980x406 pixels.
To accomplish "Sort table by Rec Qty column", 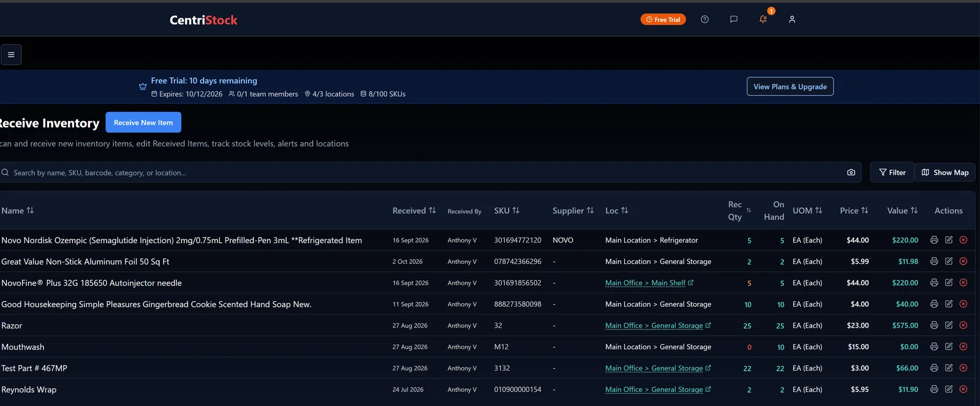I will coord(739,211).
